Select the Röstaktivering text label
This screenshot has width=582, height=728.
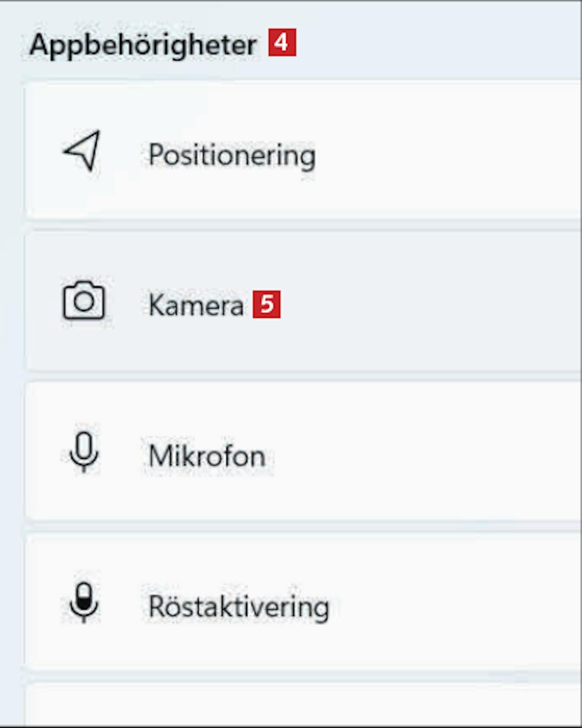(x=239, y=606)
